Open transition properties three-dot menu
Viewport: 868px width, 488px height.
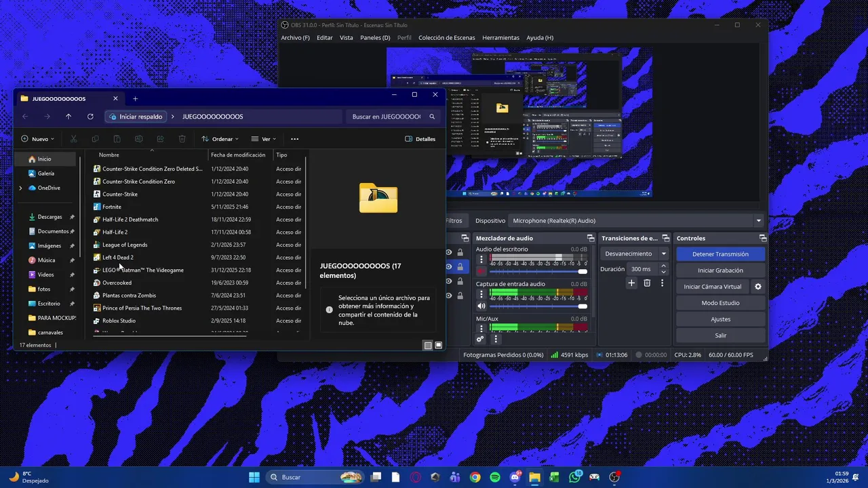[663, 283]
